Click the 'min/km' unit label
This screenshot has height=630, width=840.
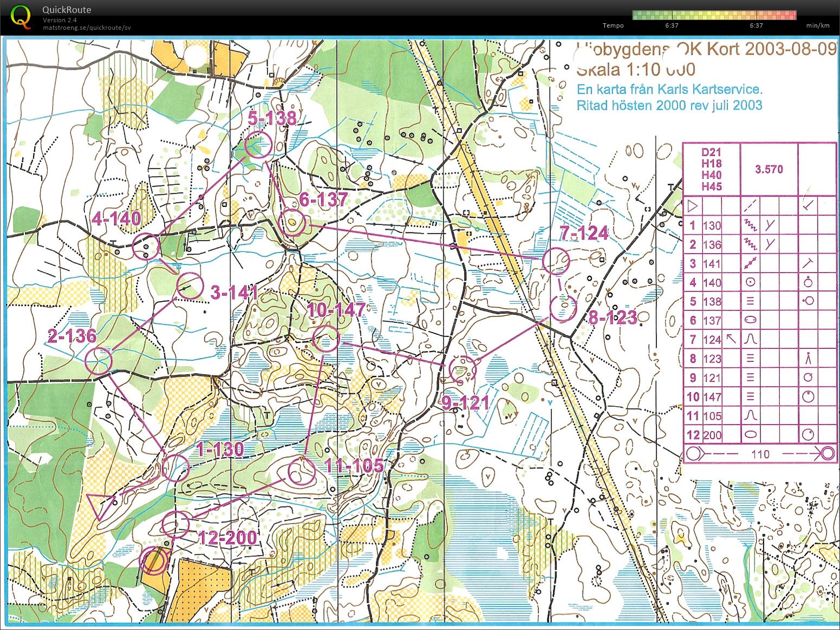pos(818,25)
